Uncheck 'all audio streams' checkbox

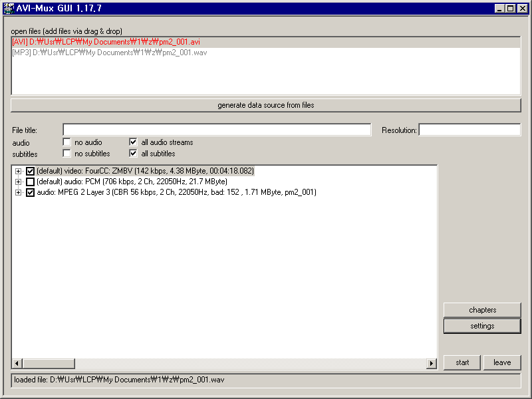tap(133, 142)
